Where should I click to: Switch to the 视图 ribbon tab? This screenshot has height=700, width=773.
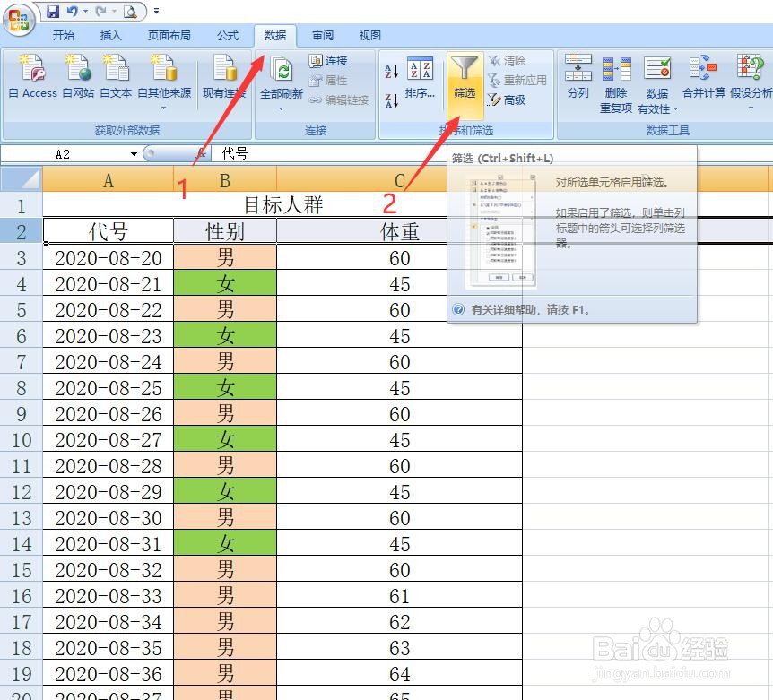(x=369, y=36)
